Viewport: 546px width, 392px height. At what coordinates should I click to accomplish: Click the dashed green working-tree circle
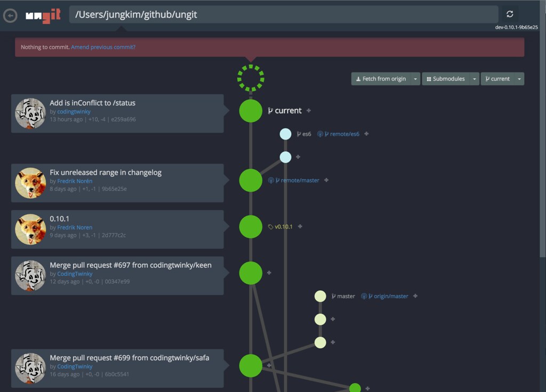point(251,78)
